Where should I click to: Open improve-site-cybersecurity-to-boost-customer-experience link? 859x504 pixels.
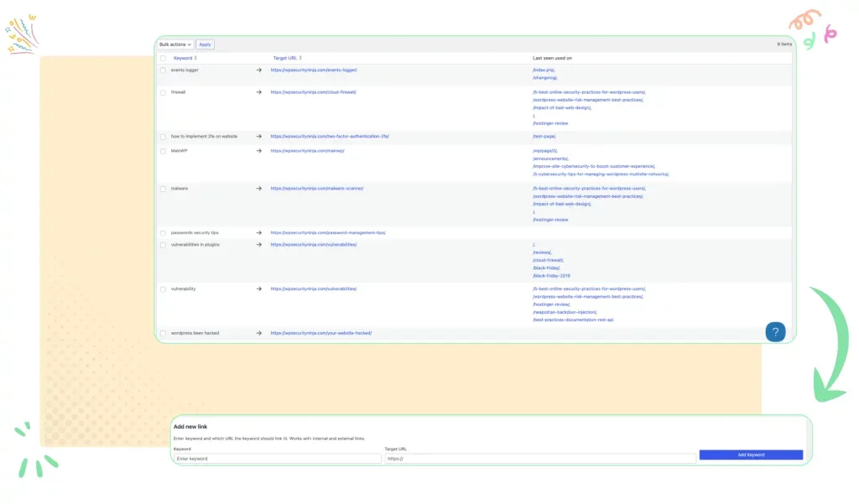(594, 167)
